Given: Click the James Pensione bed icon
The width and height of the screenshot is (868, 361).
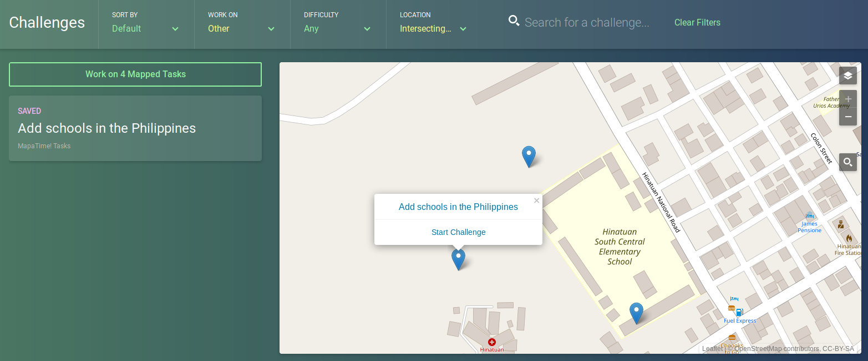Looking at the screenshot, I should click(x=809, y=216).
